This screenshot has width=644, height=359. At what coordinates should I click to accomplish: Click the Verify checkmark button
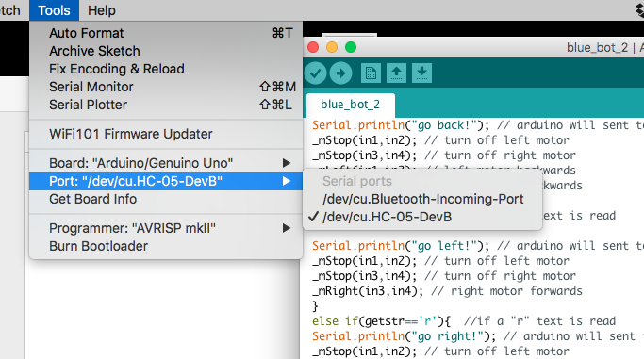316,73
